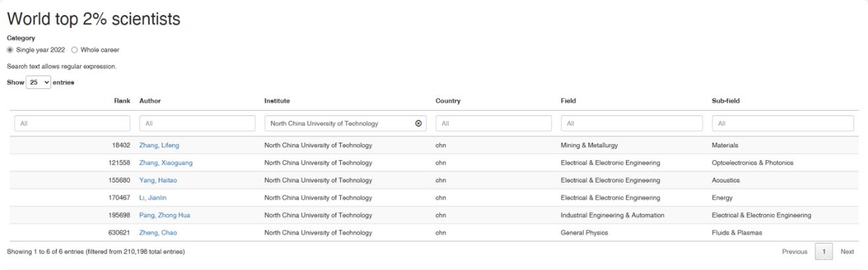
Task: Select the Single year 2022 radio button
Action: 10,50
